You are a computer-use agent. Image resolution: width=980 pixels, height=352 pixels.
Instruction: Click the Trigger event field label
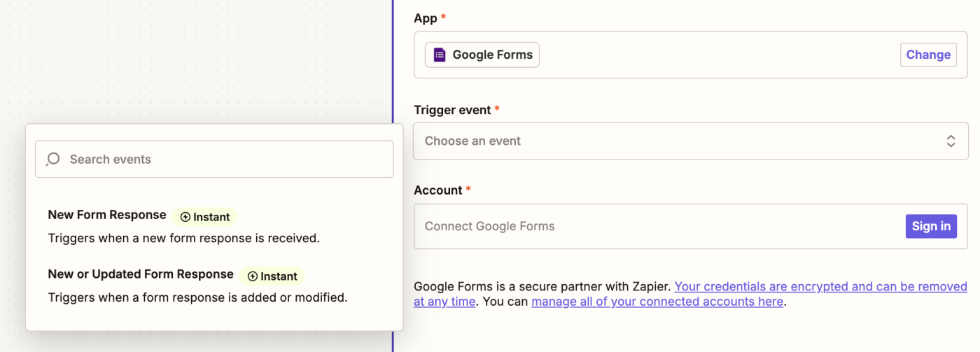pos(452,111)
